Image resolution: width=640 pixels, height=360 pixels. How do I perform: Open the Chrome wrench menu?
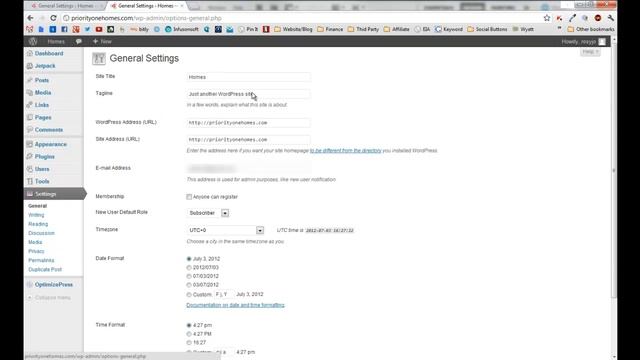click(611, 18)
